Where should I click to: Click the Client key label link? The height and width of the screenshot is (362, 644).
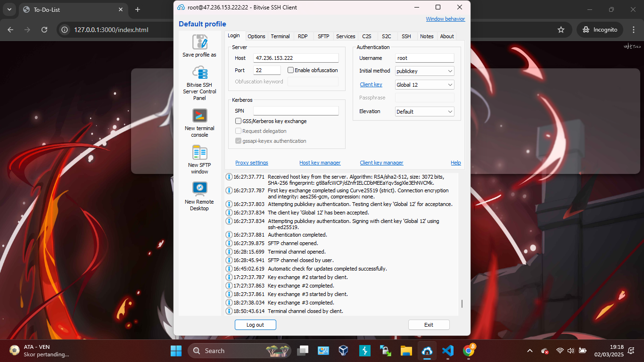click(x=371, y=84)
